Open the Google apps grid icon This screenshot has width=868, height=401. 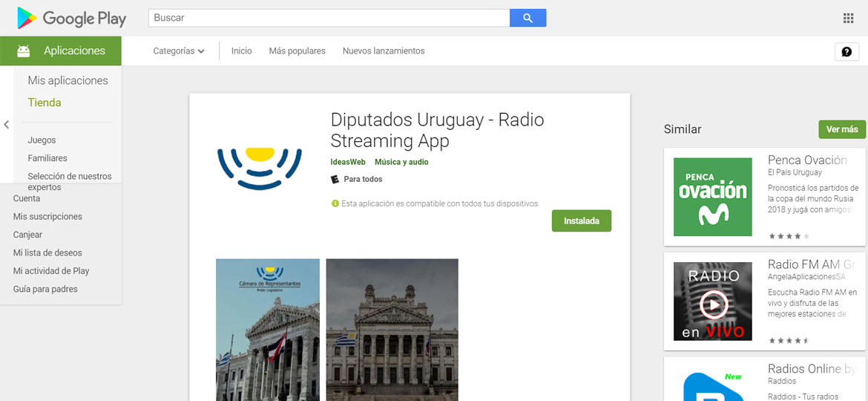pyautogui.click(x=848, y=19)
